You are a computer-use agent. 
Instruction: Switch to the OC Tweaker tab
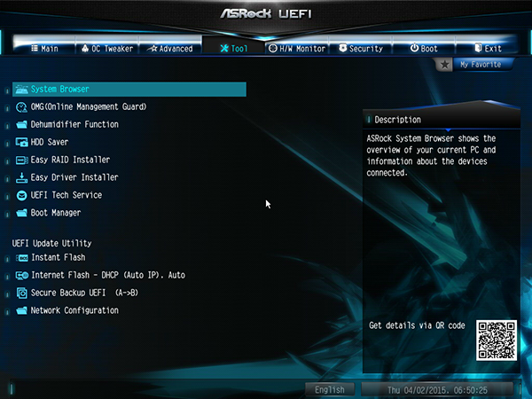click(x=107, y=49)
